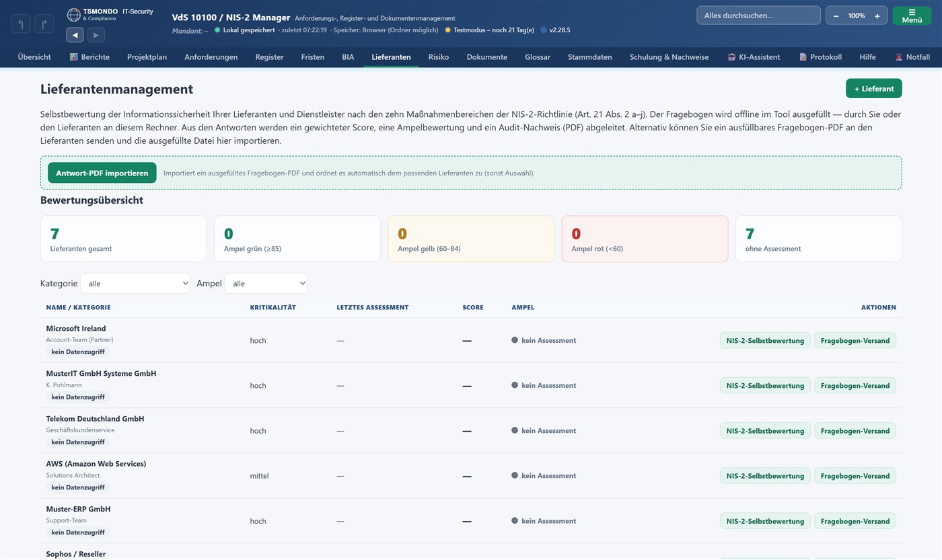Click the mittel criticality of AWS

(x=259, y=476)
